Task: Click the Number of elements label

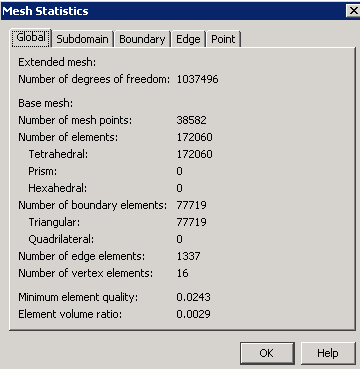Action: 68,137
